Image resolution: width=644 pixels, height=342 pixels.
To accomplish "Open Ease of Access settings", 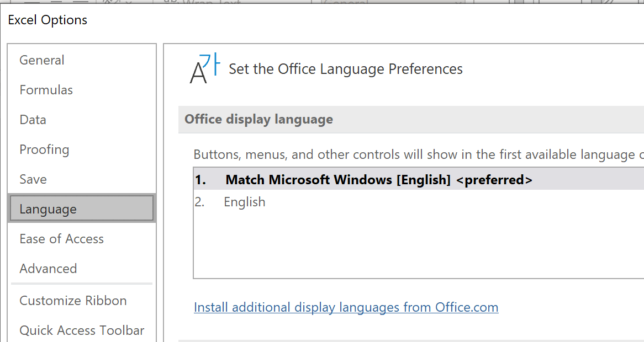I will (x=62, y=239).
